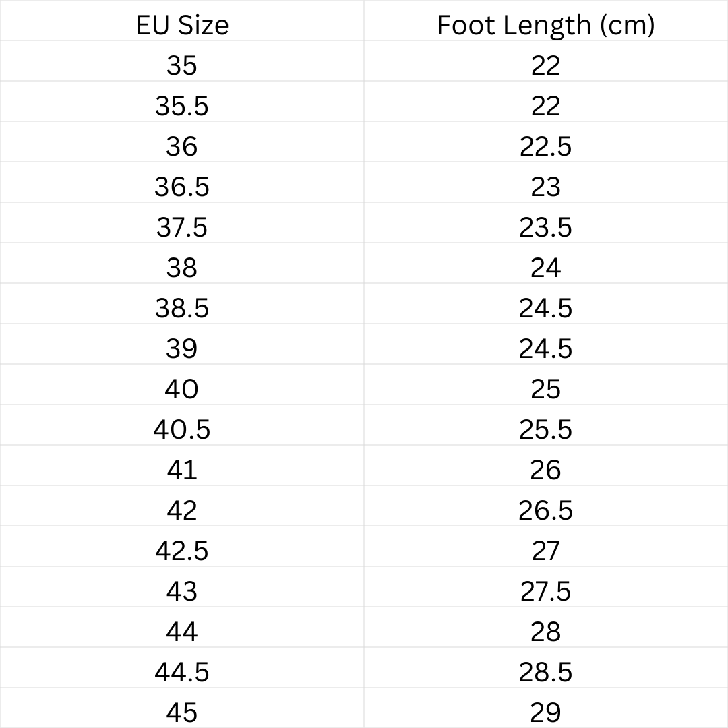Image resolution: width=728 pixels, height=728 pixels.
Task: Select the Foot Length (cm) header cell
Action: click(545, 25)
